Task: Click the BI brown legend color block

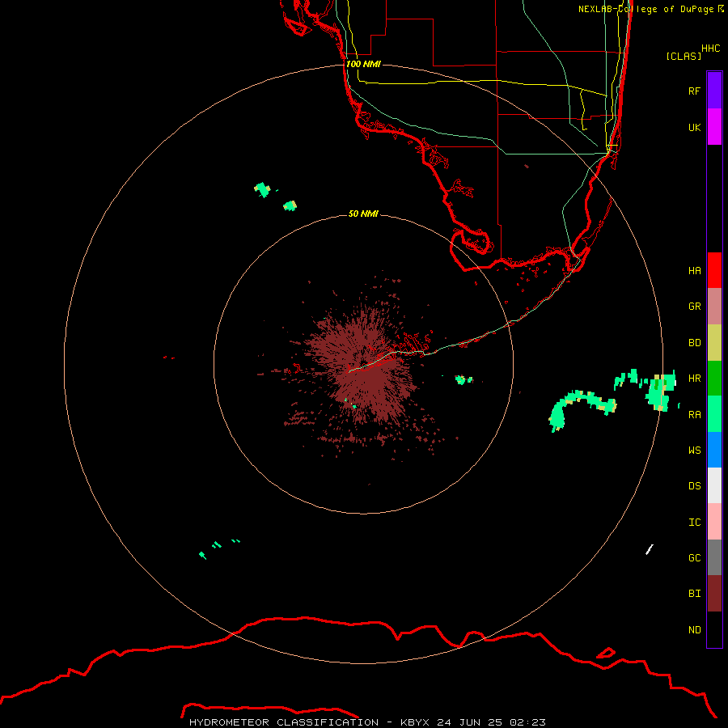Action: coord(714,594)
